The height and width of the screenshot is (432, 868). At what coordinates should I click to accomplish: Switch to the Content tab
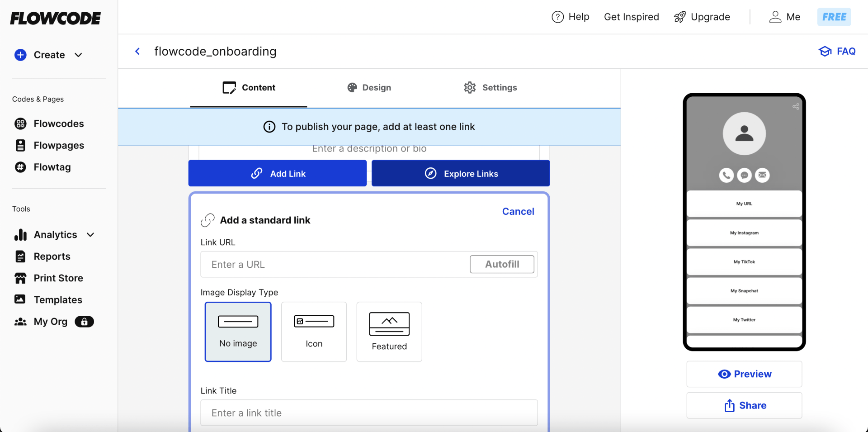coord(249,87)
